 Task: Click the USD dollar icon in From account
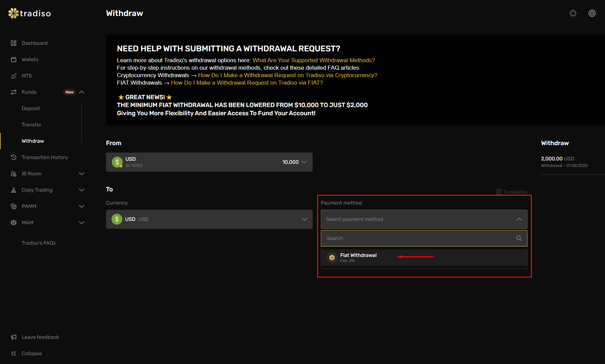117,162
